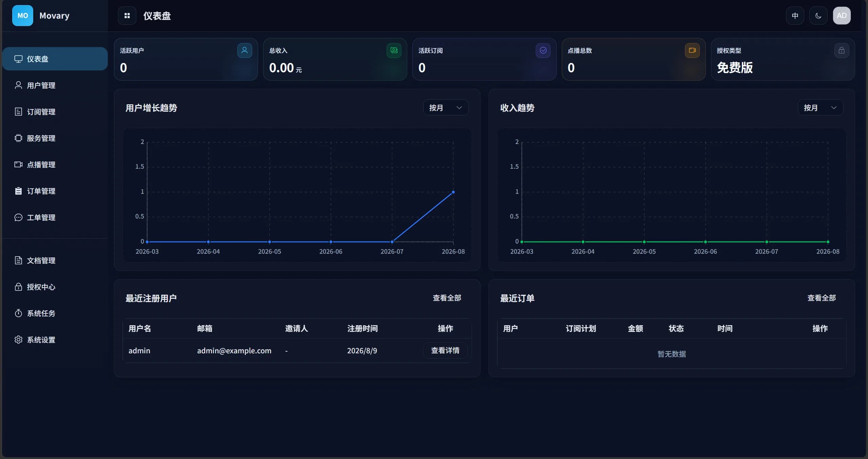Expand the 按月 dropdown in 收入趋势
The height and width of the screenshot is (459, 868).
(x=820, y=108)
